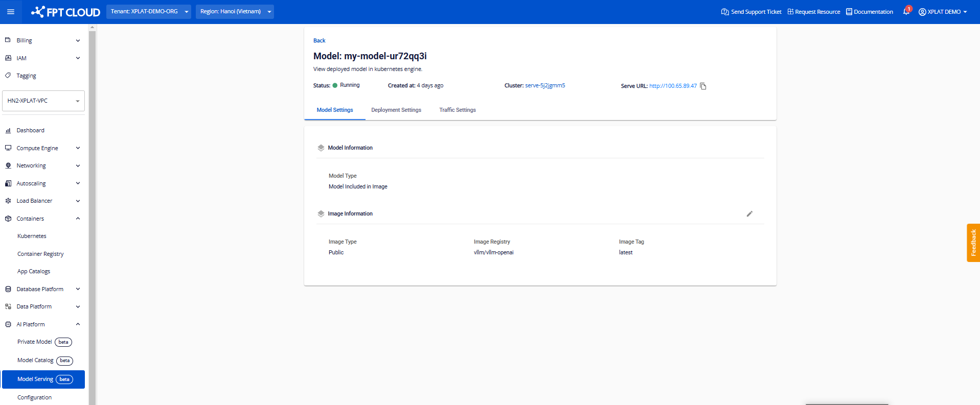Viewport: 980px width, 405px height.
Task: Open Serve URL http://100.65.89.47
Action: click(673, 86)
